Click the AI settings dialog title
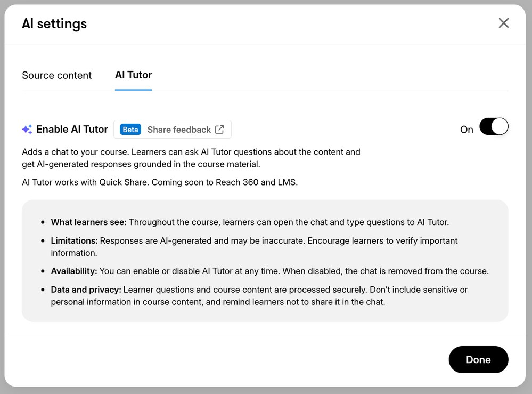Image resolution: width=532 pixels, height=394 pixels. pos(54,24)
